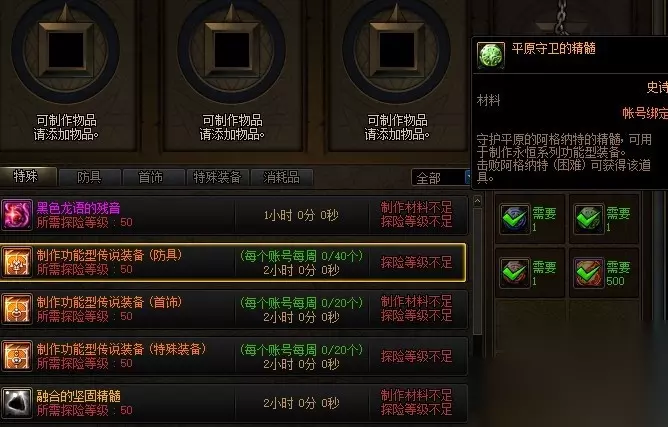Click the first empty crafting slot
Screen dimensions: 668x427
(66, 50)
